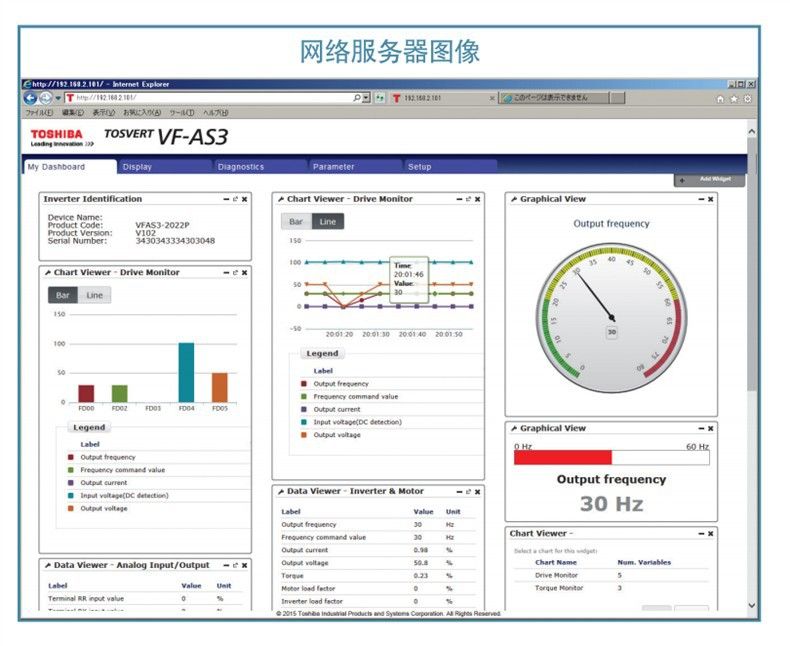
Task: Close the Output frequency gauge widget
Action: coord(711,199)
